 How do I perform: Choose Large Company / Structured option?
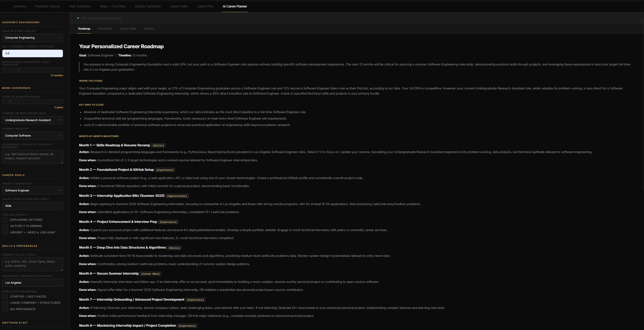(5, 303)
